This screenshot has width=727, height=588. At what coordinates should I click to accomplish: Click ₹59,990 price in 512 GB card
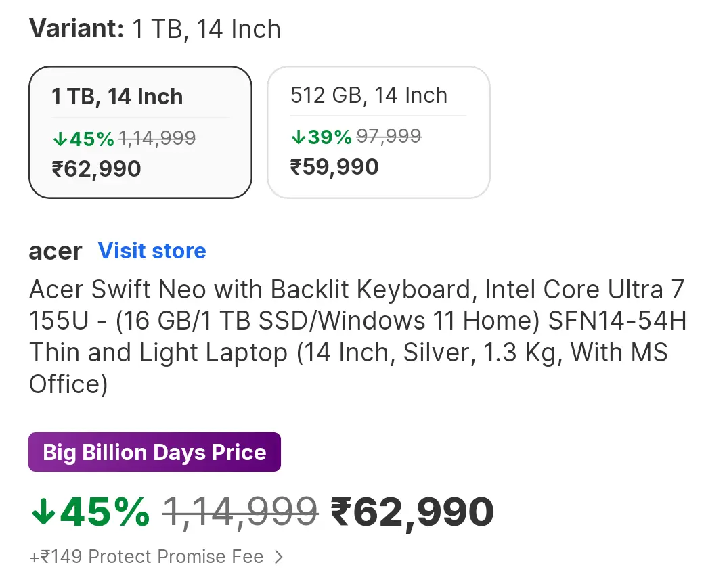(x=334, y=166)
